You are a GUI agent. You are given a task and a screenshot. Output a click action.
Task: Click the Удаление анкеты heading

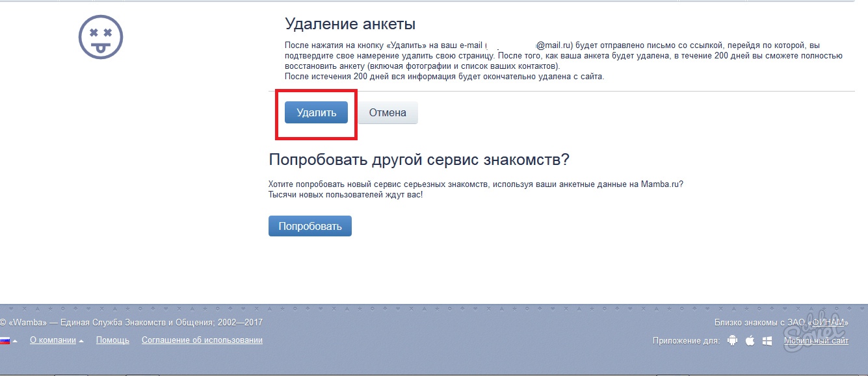350,25
